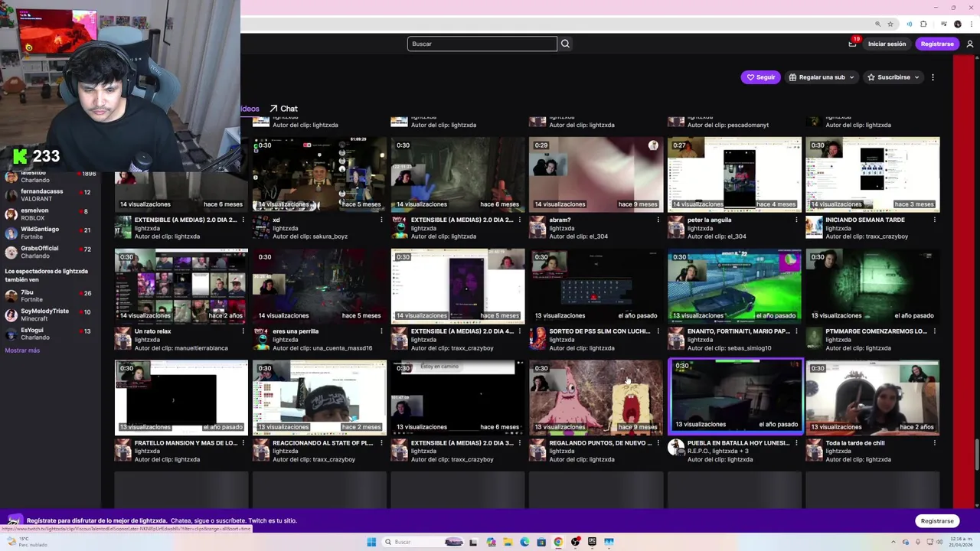The height and width of the screenshot is (551, 980).
Task: Focus the Twitch 'Buscar' search field
Action: click(482, 44)
